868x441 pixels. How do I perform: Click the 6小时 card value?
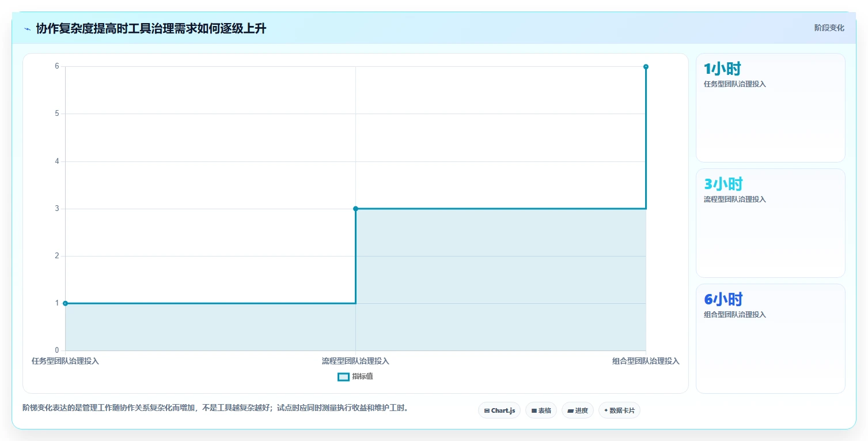[x=723, y=300]
